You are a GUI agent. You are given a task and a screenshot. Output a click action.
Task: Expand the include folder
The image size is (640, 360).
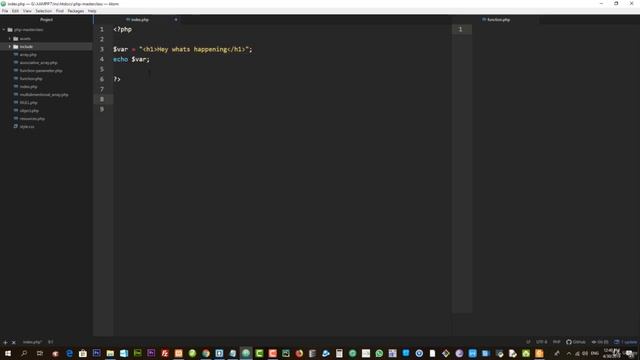pos(10,47)
